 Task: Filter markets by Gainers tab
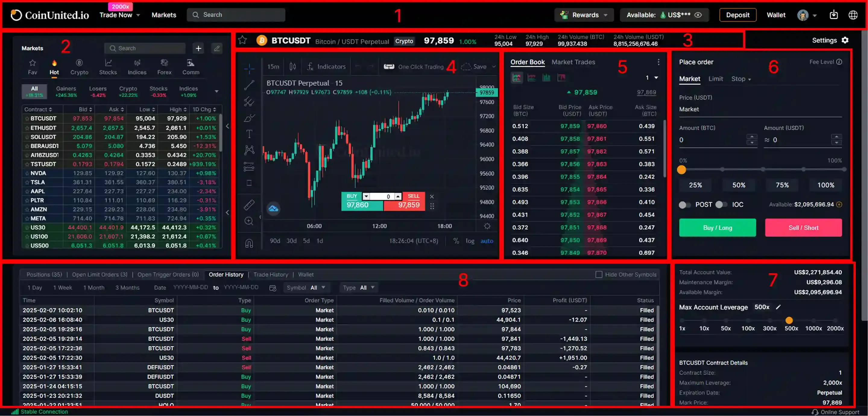pyautogui.click(x=66, y=91)
